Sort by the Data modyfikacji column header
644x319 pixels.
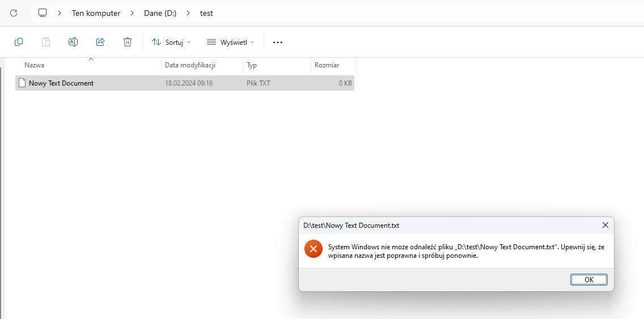tap(190, 65)
